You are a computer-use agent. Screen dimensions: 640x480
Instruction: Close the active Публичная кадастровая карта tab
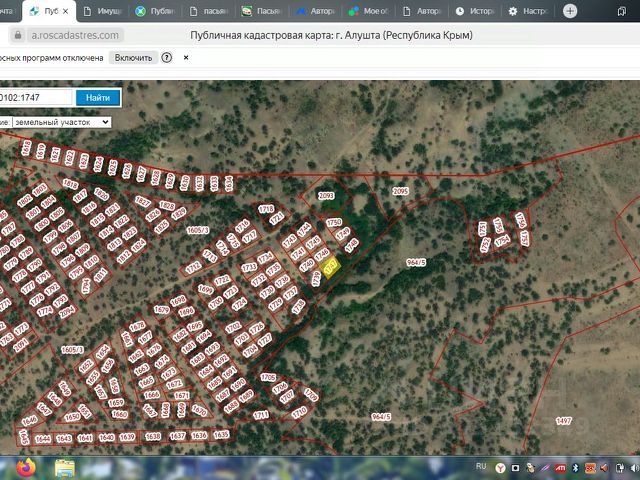click(x=66, y=11)
